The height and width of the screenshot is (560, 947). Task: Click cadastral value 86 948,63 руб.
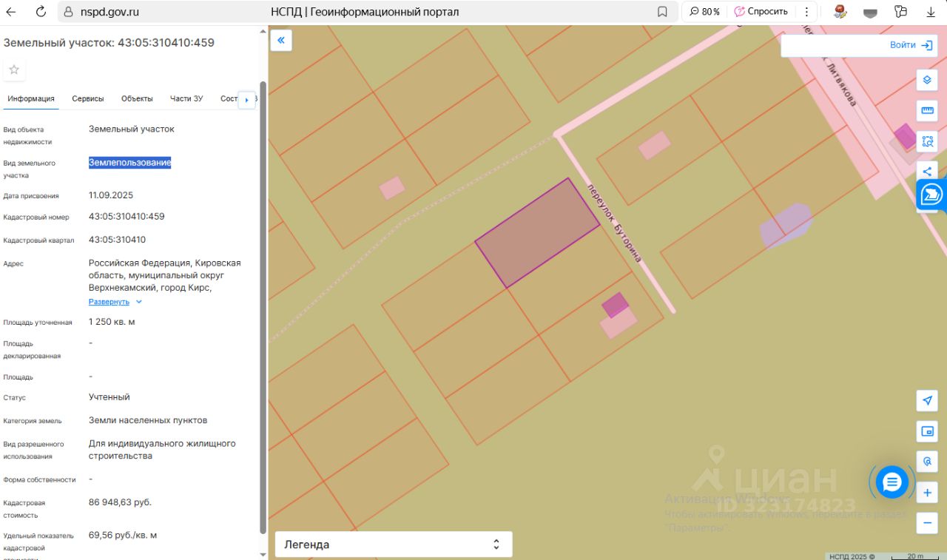[x=120, y=502]
